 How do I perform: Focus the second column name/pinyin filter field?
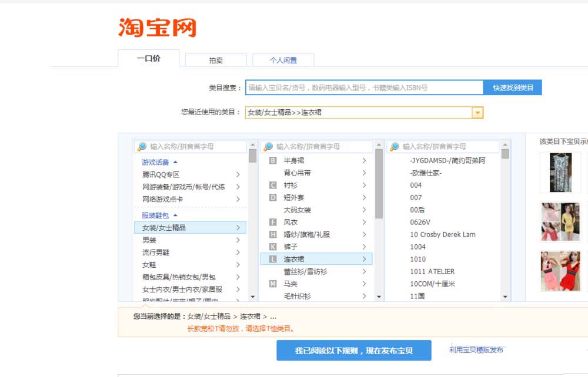click(316, 147)
